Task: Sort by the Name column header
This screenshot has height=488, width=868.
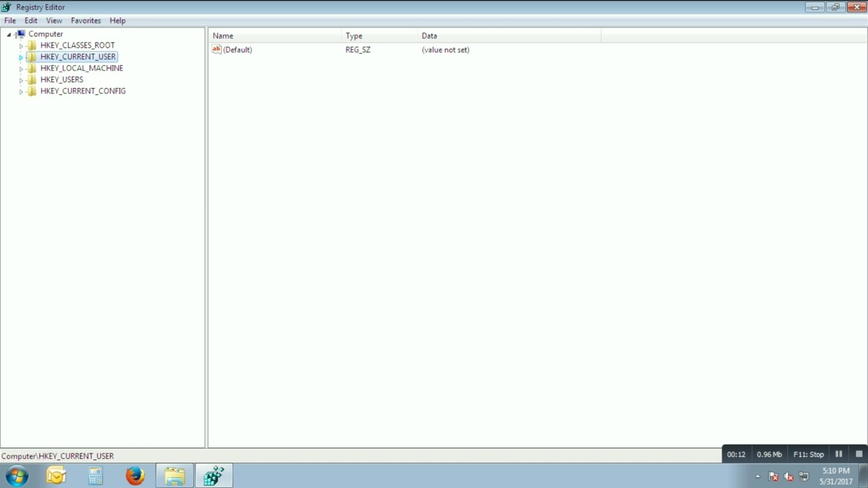Action: (275, 36)
